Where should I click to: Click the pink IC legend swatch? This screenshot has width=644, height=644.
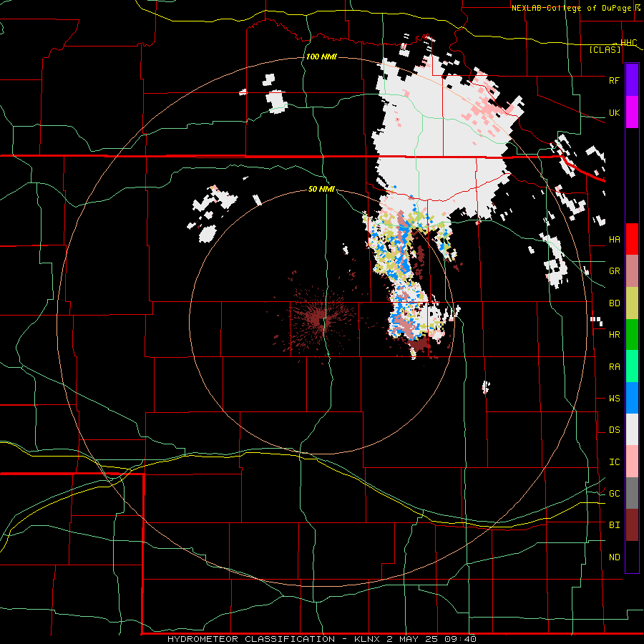[632, 462]
